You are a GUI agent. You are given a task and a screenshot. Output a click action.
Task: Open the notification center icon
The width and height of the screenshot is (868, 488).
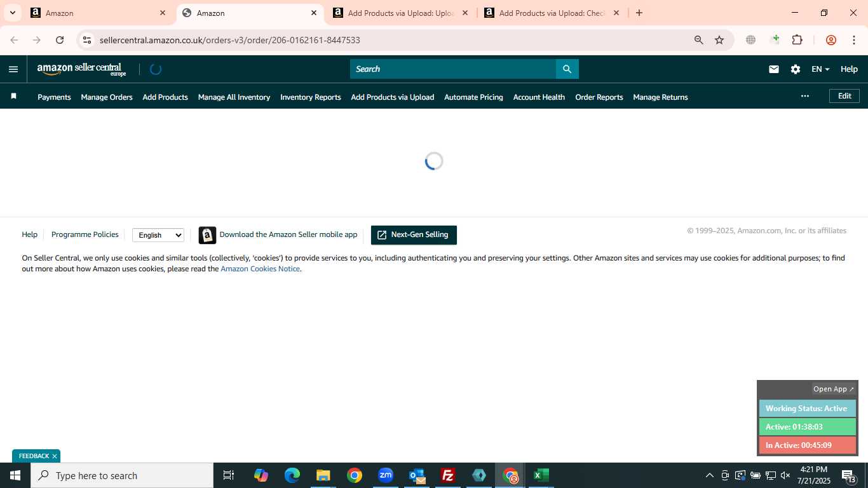point(848,475)
